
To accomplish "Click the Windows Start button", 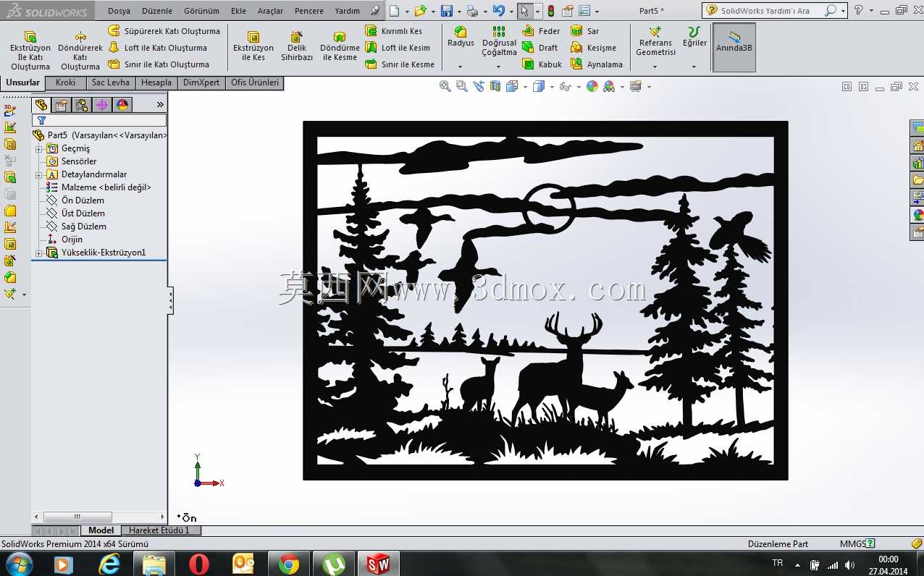I will [19, 564].
